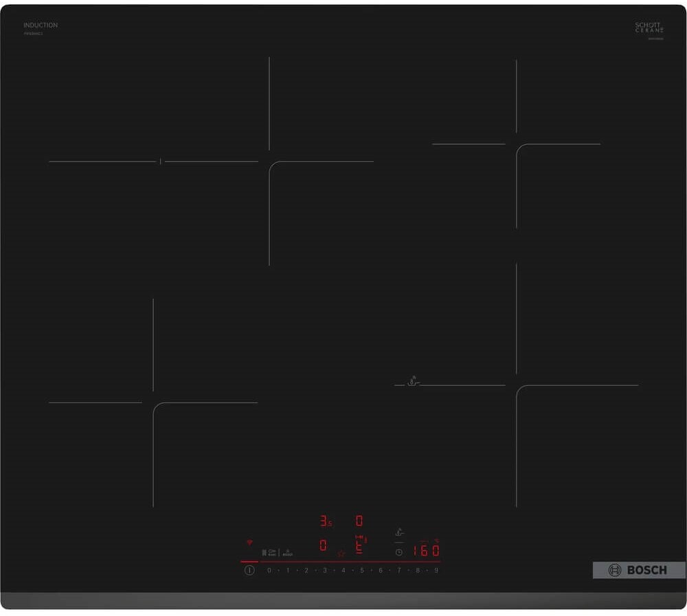Tap the red star favourite icon
Image resolution: width=687 pixels, height=616 pixels.
pyautogui.click(x=340, y=554)
